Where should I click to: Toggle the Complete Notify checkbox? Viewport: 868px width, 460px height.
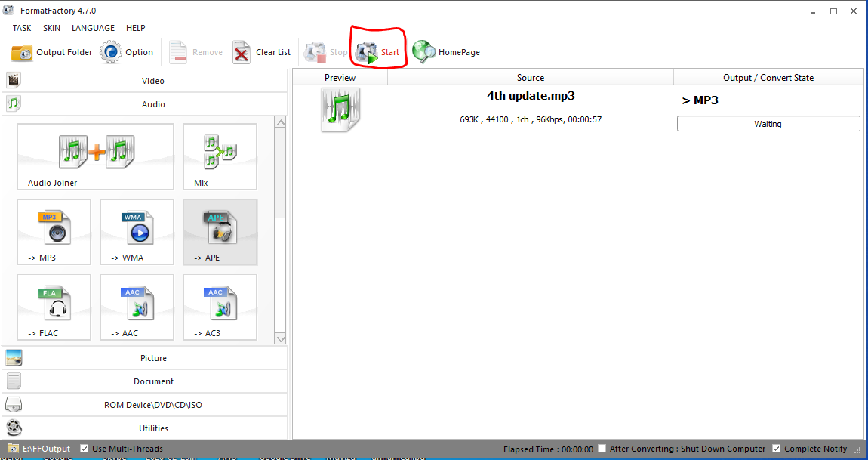click(777, 449)
